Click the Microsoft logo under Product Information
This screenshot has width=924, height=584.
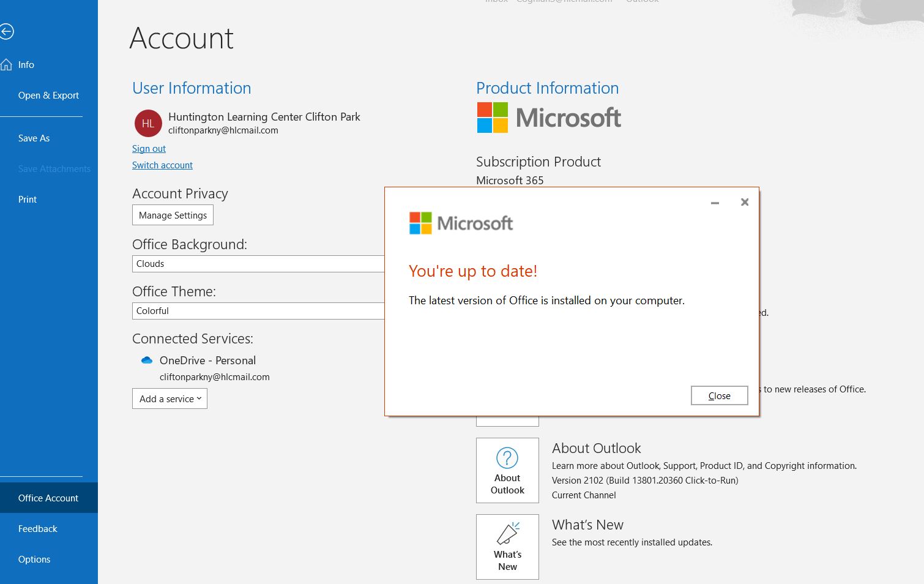point(549,118)
